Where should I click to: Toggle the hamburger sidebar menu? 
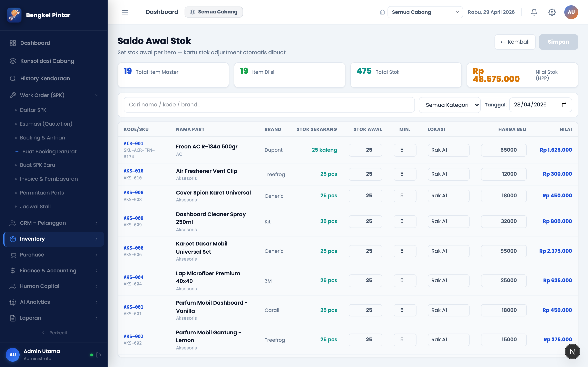tap(125, 12)
